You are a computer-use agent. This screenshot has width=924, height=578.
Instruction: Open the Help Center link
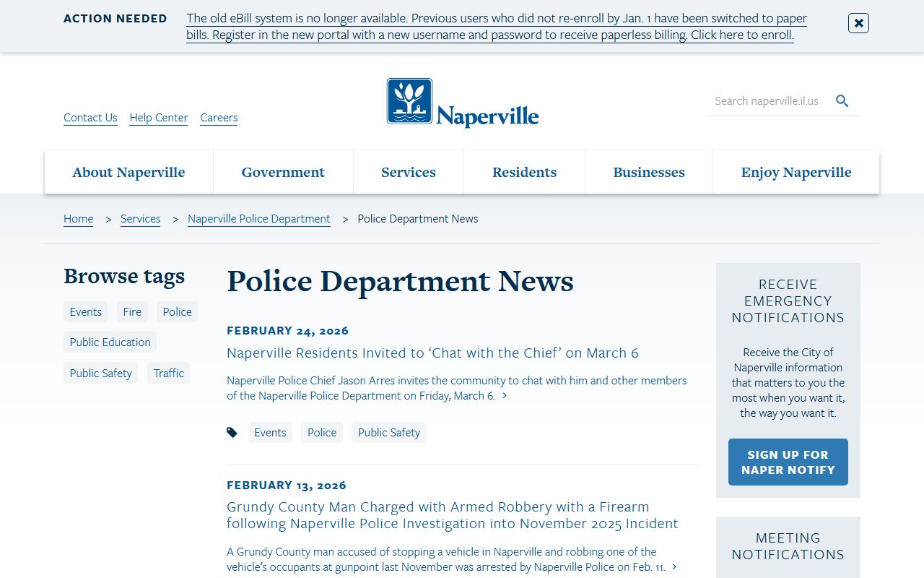point(159,118)
